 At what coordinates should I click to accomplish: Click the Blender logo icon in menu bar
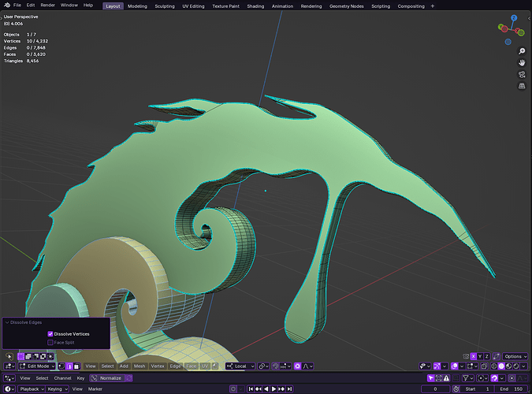(7, 5)
